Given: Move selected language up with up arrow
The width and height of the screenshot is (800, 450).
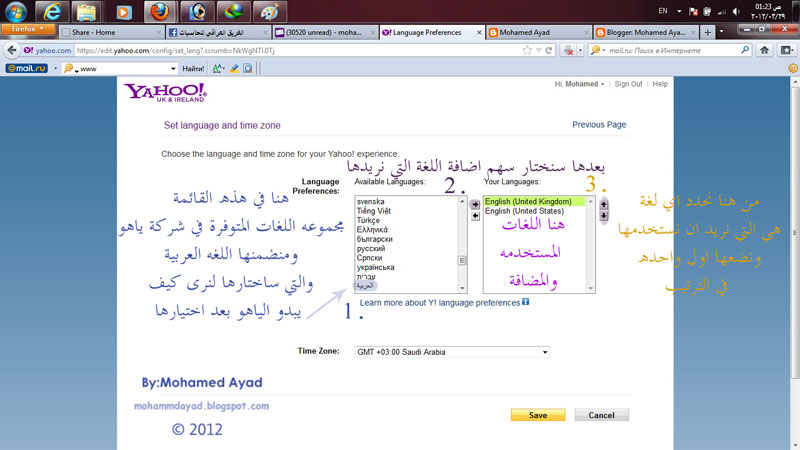Looking at the screenshot, I should [x=604, y=205].
